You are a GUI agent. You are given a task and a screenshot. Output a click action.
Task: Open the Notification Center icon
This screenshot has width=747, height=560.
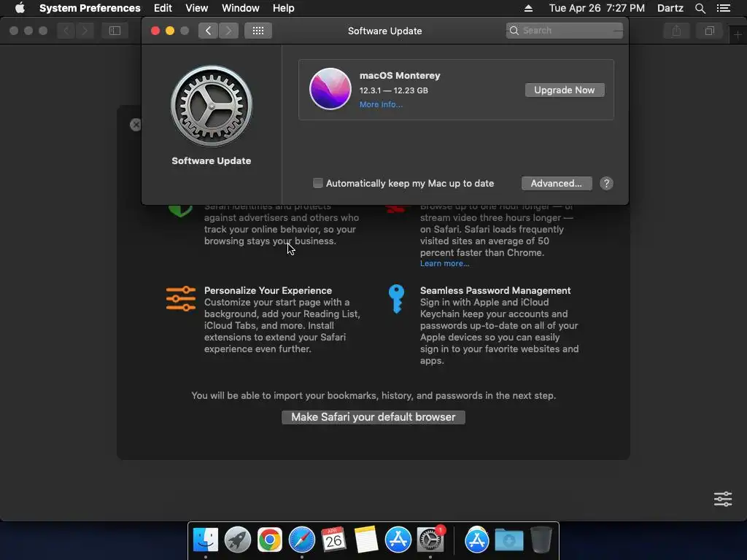(x=723, y=8)
